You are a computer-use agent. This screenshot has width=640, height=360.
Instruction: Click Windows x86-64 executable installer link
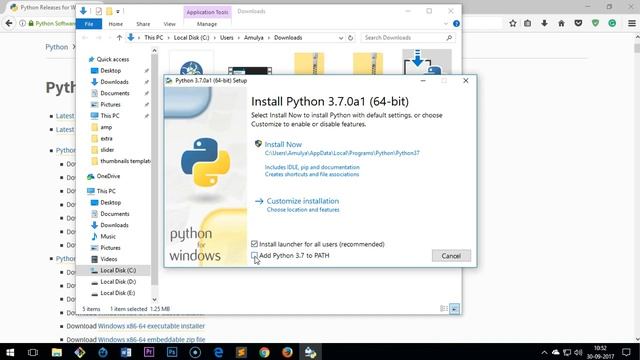point(151,326)
